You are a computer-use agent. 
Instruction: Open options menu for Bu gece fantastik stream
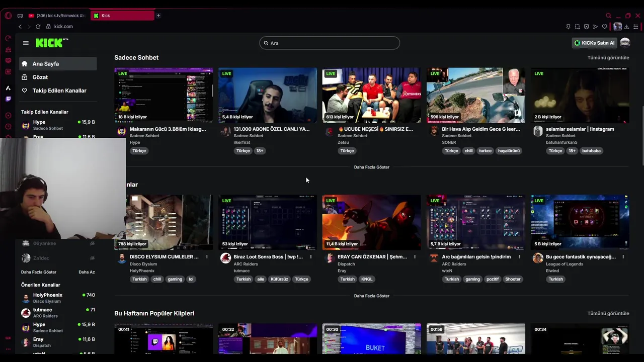623,257
